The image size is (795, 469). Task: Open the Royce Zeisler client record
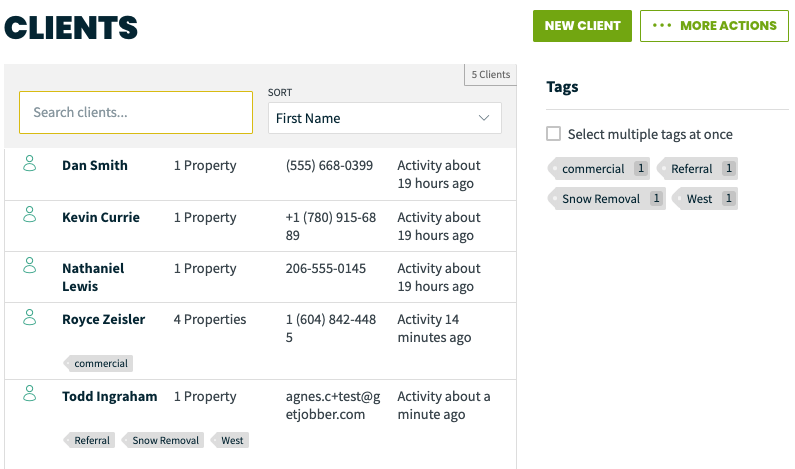click(x=103, y=319)
